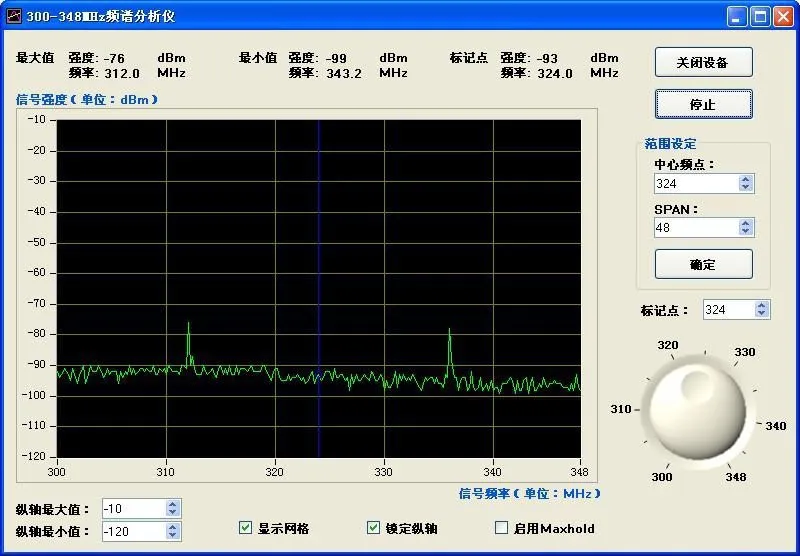Click the 信号强度 axis title
The width and height of the screenshot is (800, 556).
click(87, 99)
